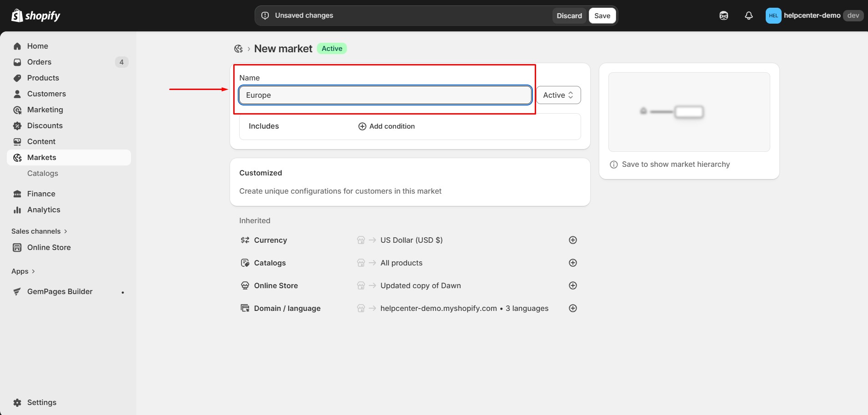This screenshot has width=868, height=415.
Task: Click plus icon for Catalogs row
Action: 573,263
